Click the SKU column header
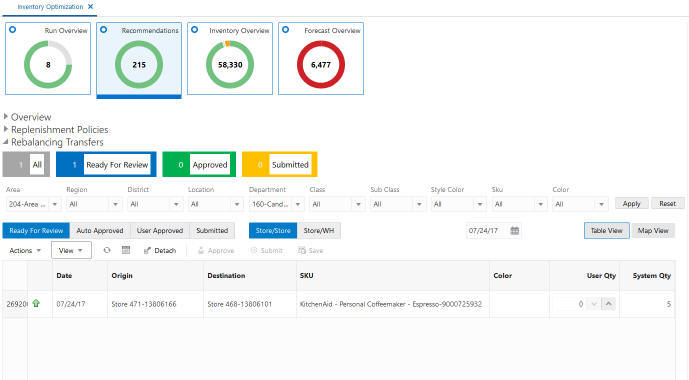The width and height of the screenshot is (689, 380). pos(393,276)
